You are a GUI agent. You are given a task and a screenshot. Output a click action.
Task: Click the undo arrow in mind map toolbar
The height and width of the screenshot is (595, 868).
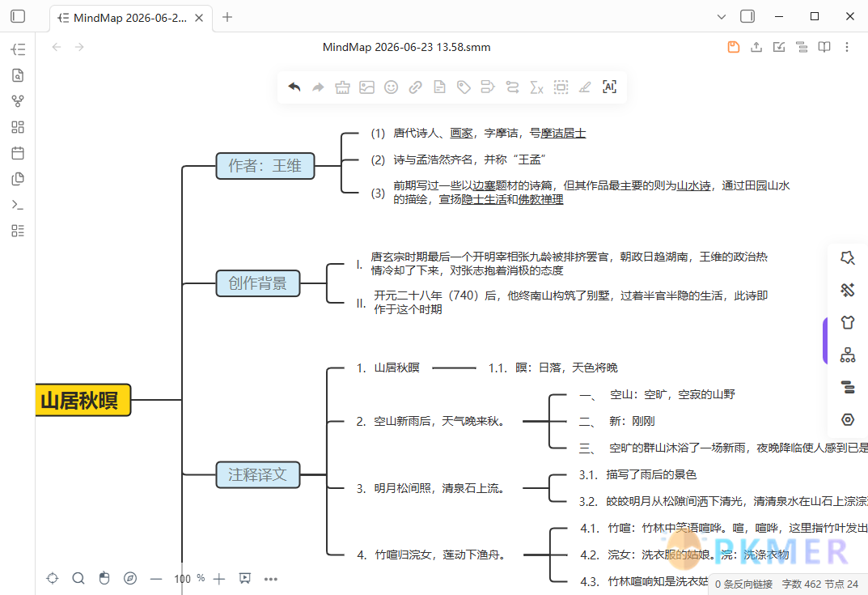[x=294, y=87]
